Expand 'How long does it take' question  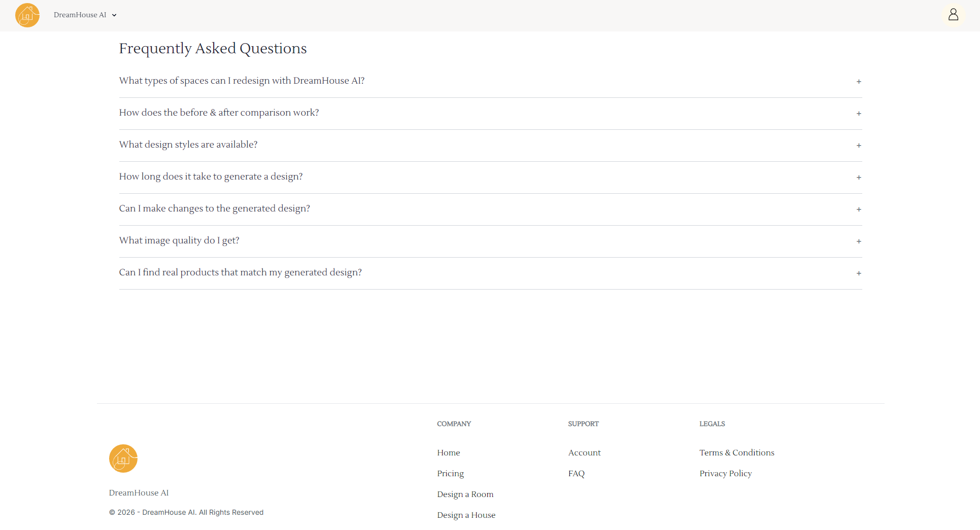(211, 176)
